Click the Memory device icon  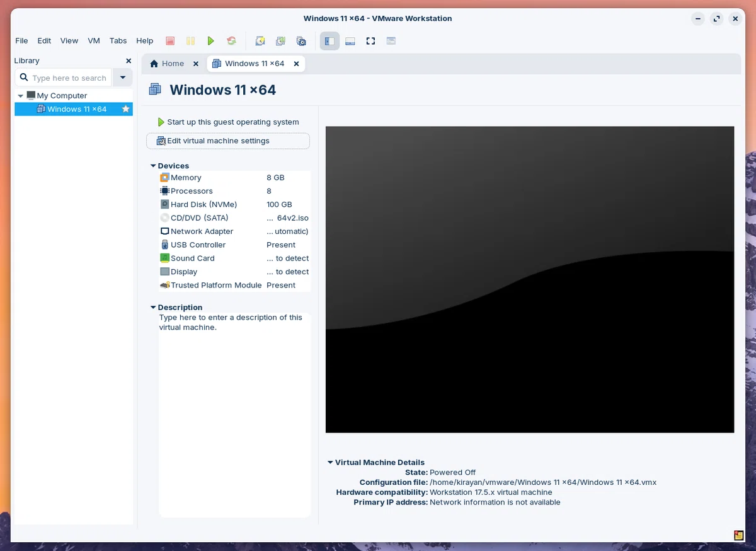tap(165, 178)
